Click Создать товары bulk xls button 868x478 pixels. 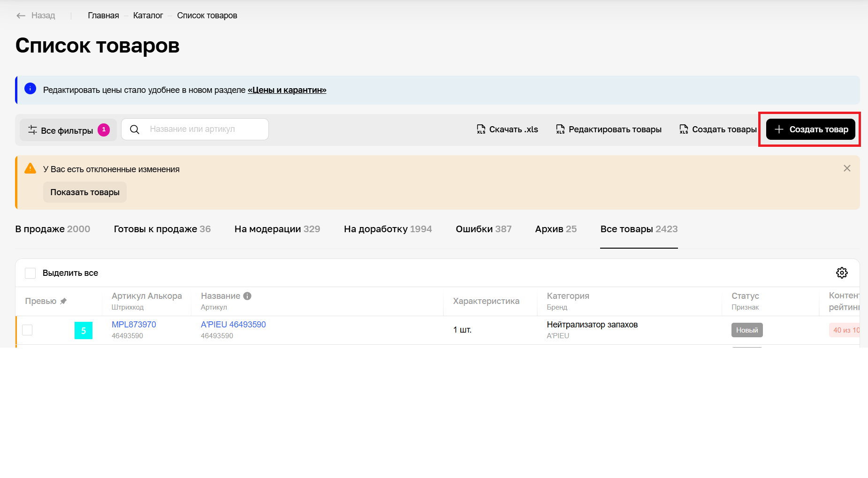tap(718, 129)
